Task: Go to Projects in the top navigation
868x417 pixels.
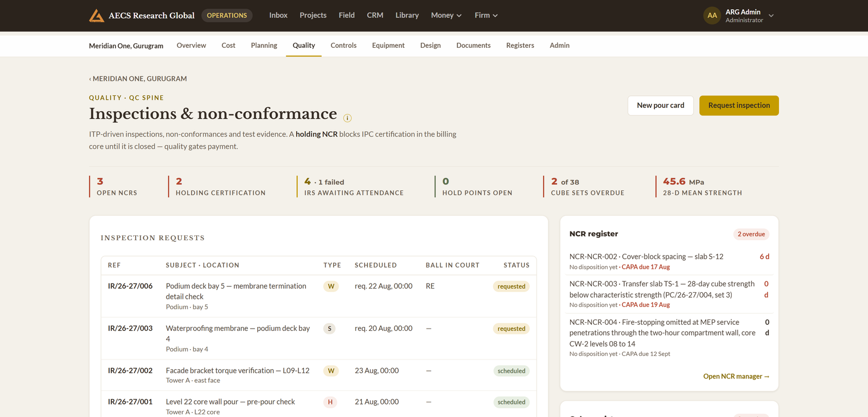Action: click(x=313, y=15)
